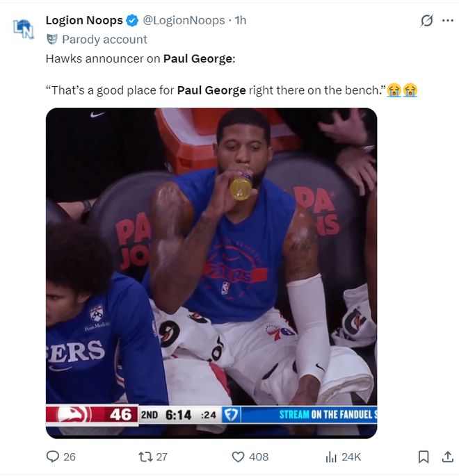The width and height of the screenshot is (459, 476).
Task: Click the Grok explain icon
Action: pyautogui.click(x=427, y=22)
